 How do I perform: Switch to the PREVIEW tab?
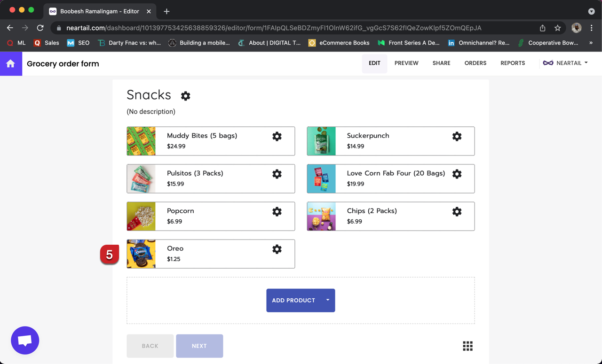(x=406, y=62)
